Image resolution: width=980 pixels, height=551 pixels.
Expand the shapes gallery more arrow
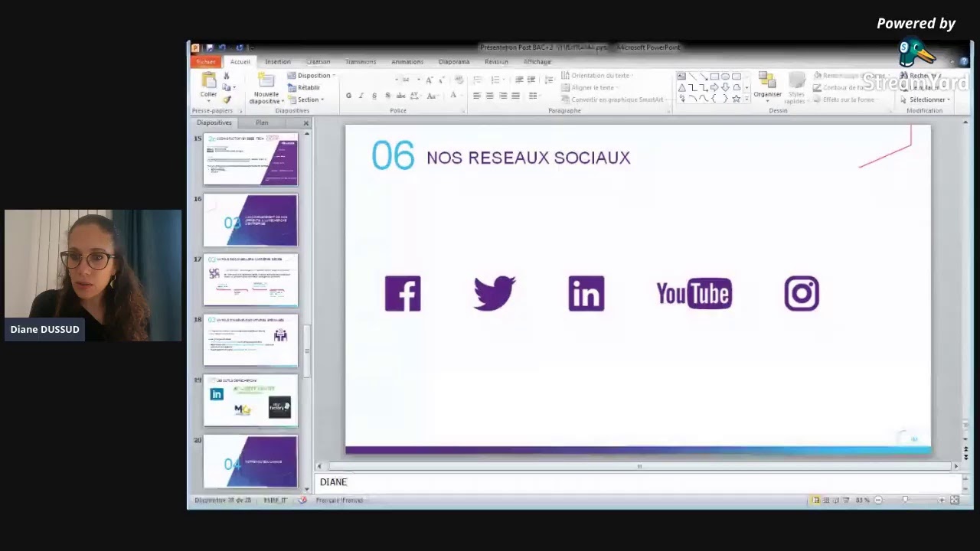pos(746,99)
